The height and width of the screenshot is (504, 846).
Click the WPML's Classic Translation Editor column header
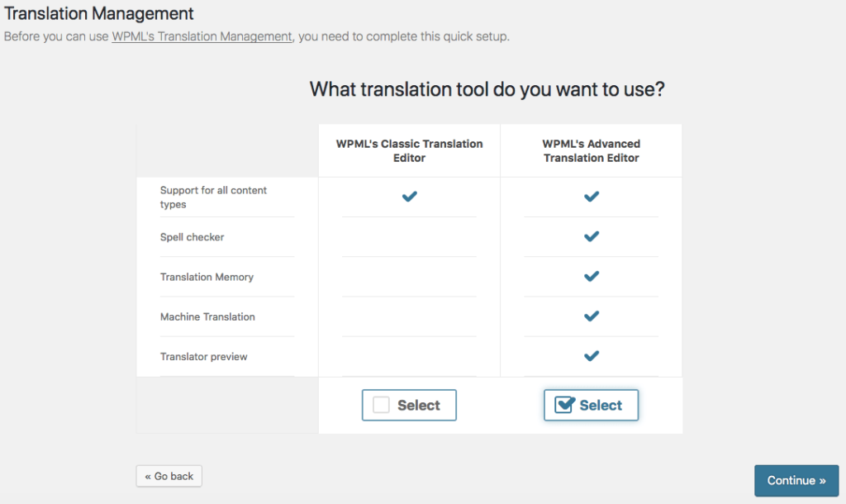tap(409, 150)
